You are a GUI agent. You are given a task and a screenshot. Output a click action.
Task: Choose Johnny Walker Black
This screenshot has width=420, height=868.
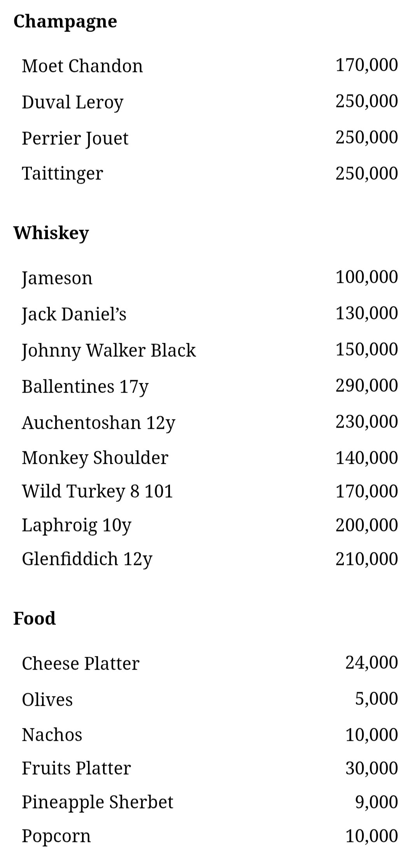point(210,350)
